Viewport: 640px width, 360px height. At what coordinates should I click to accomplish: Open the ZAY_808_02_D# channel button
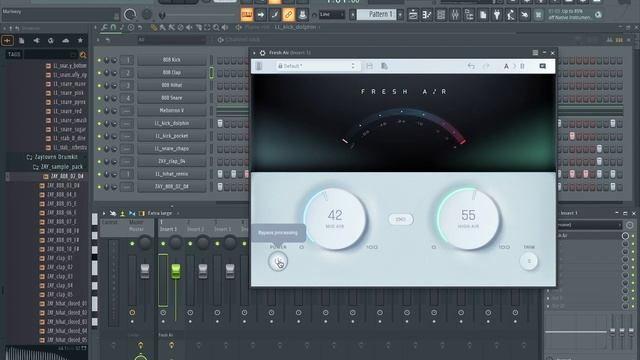171,187
